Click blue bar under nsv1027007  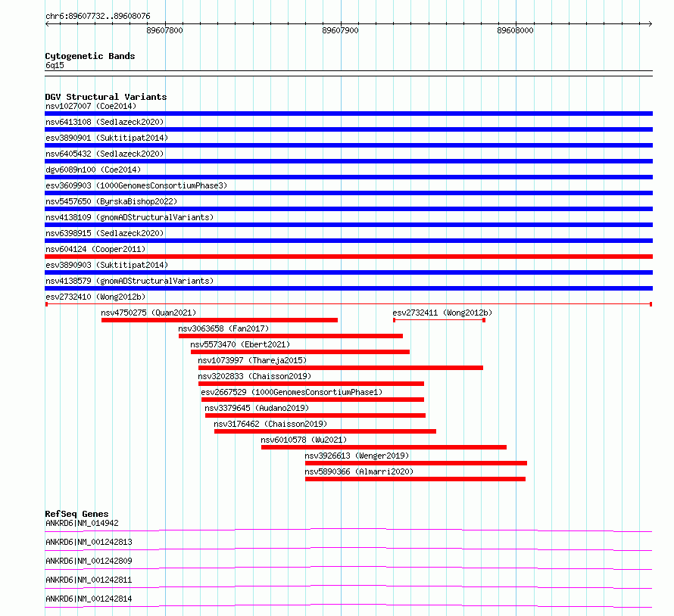[348, 114]
